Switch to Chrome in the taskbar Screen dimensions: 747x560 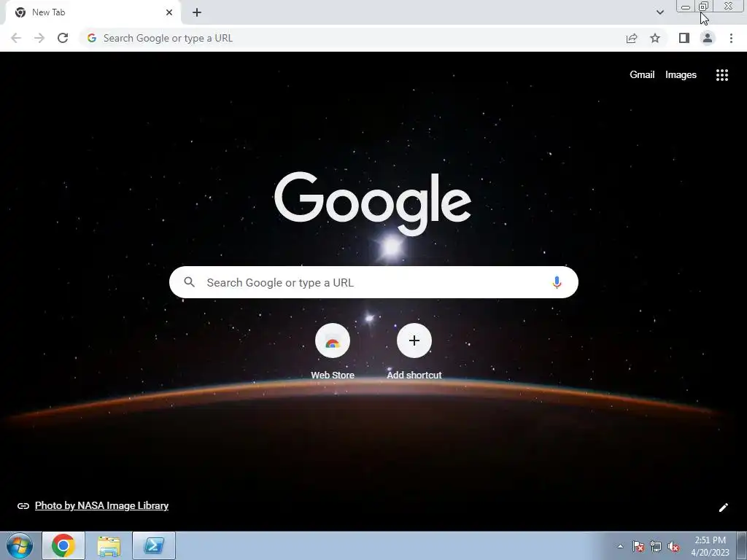click(x=63, y=545)
